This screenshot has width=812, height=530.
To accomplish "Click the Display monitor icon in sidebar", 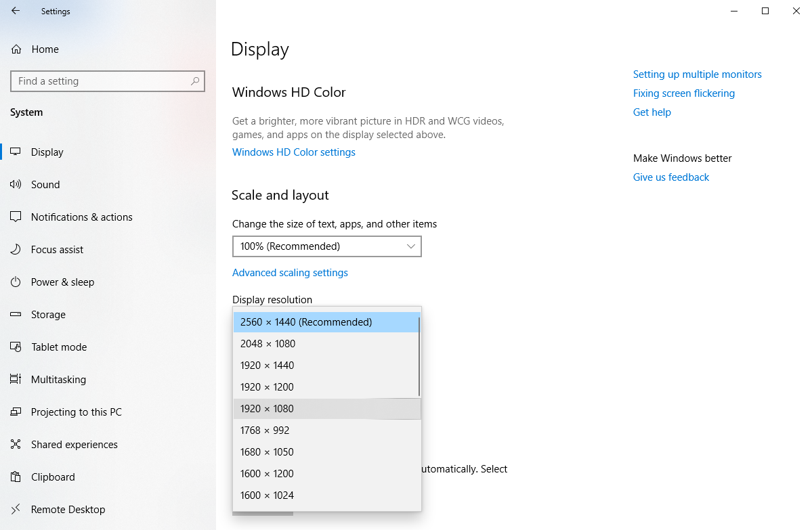I will (16, 152).
